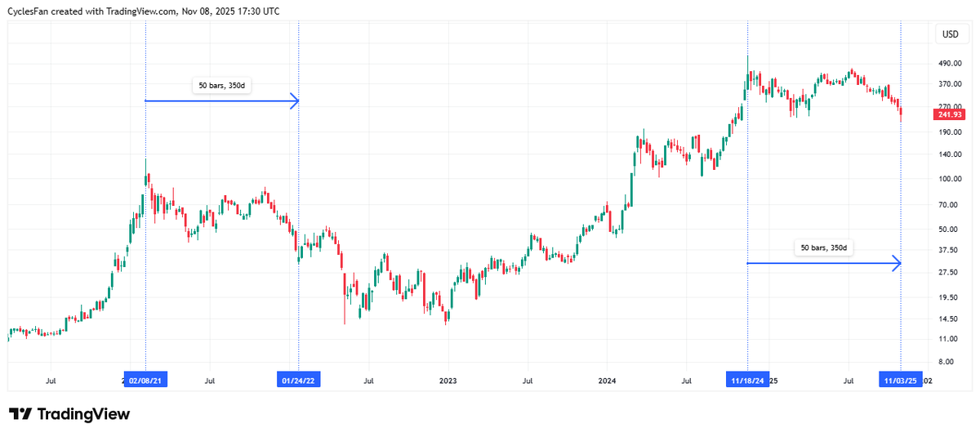980x437 pixels.
Task: Click the 490.00 price axis label
Action: (949, 64)
